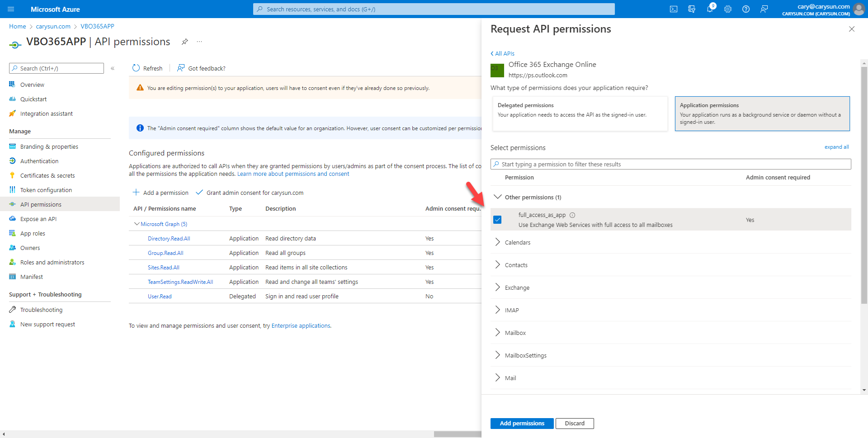Open Certificates & secrets
Screen dimensions: 868x438
(x=47, y=175)
